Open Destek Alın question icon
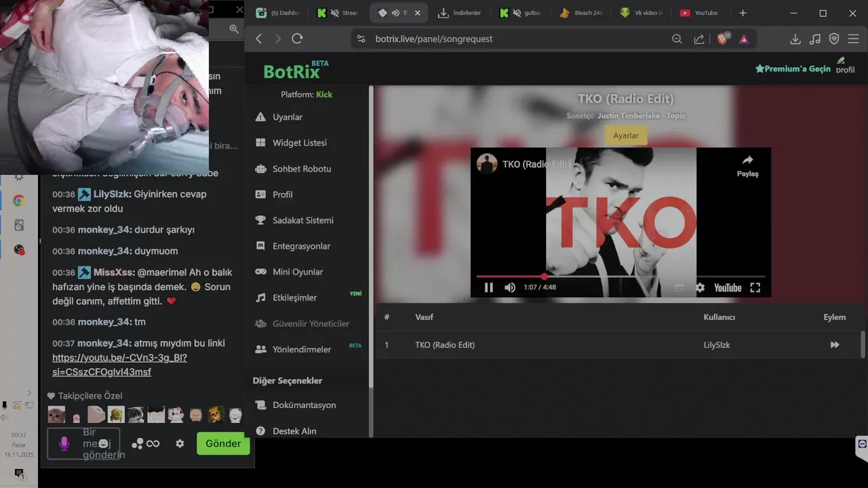The width and height of the screenshot is (868, 488). (x=260, y=430)
